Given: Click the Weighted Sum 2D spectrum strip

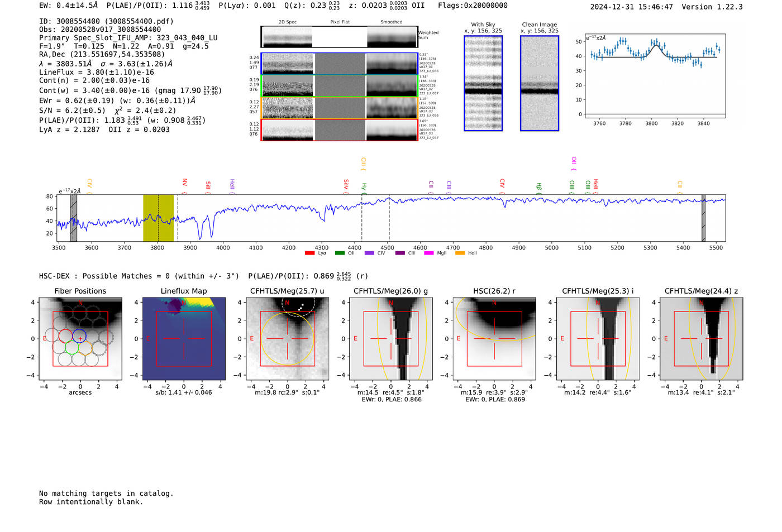Looking at the screenshot, I should 340,37.
